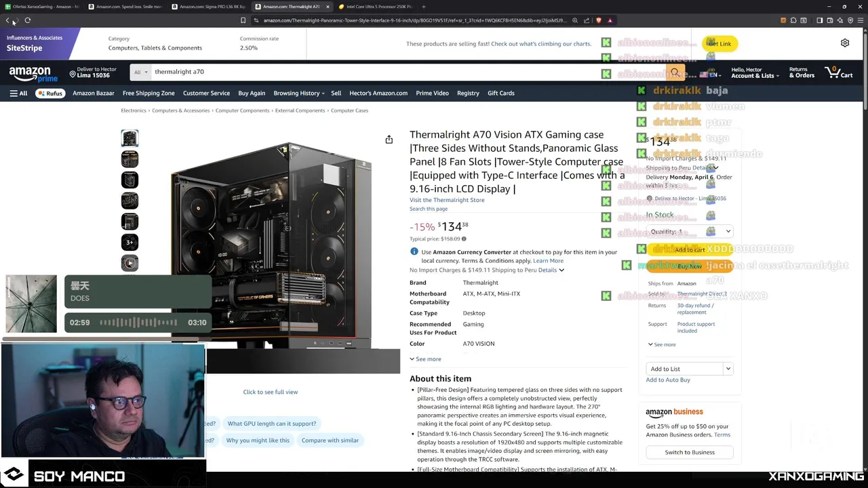868x488 pixels.
Task: Reload the page with the refresh icon
Action: pyautogui.click(x=28, y=20)
